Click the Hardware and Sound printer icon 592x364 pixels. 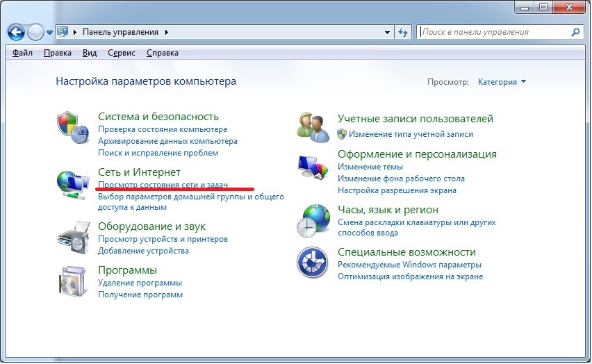(74, 239)
